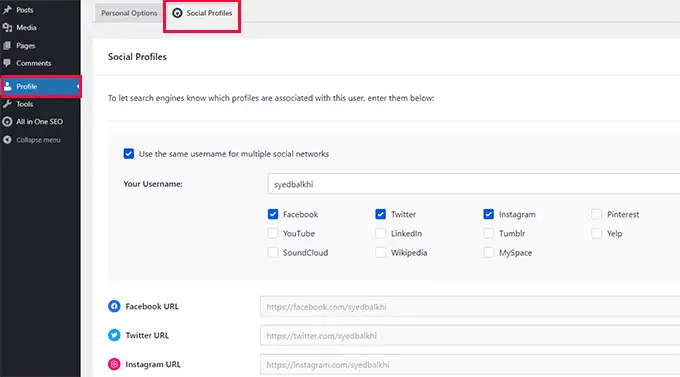This screenshot has height=377, width=680.
Task: Toggle same username for multiple networks
Action: pos(128,154)
